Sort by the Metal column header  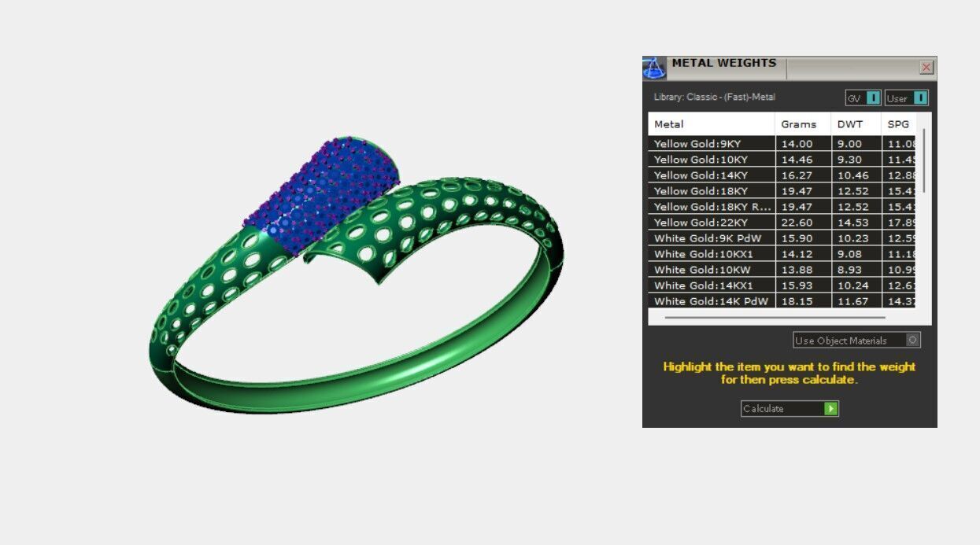[x=712, y=124]
